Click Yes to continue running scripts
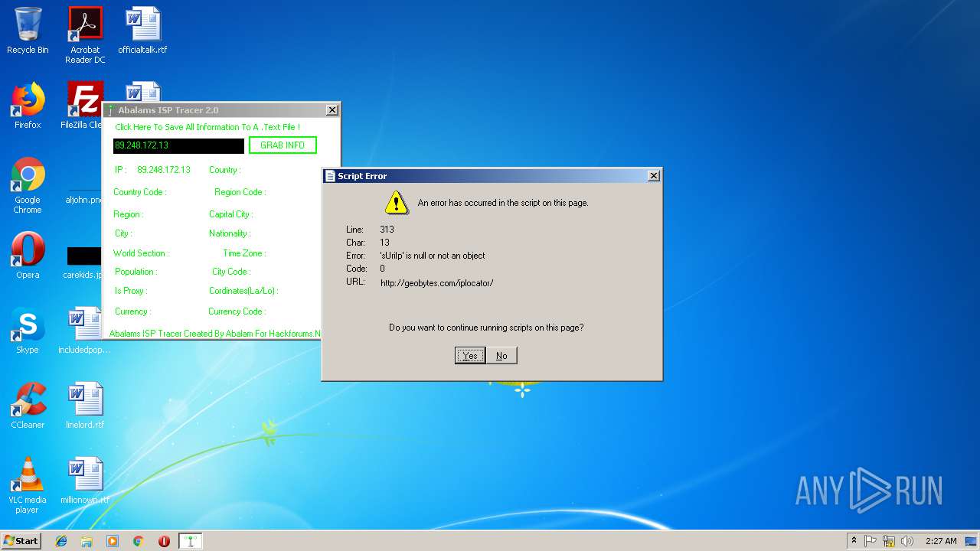The height and width of the screenshot is (551, 980). tap(470, 356)
